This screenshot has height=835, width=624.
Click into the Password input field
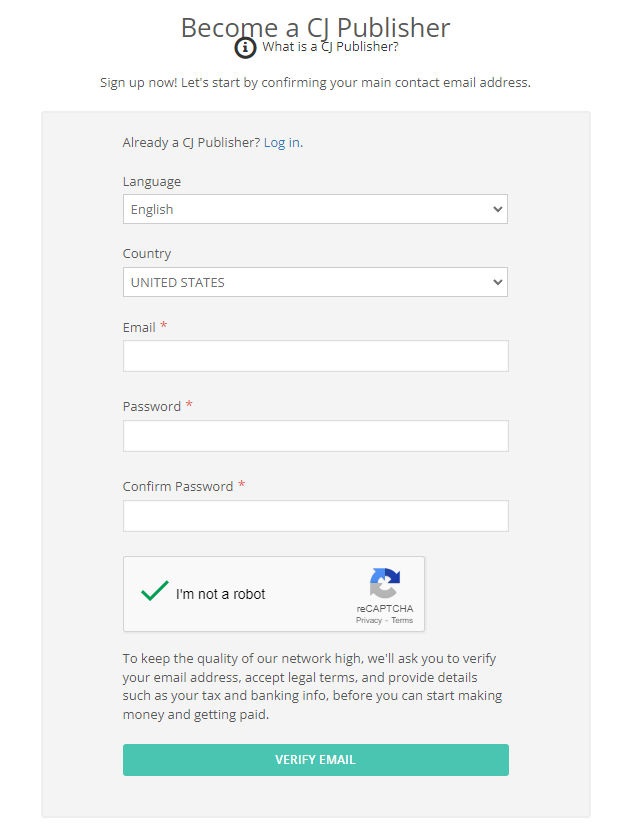(315, 436)
